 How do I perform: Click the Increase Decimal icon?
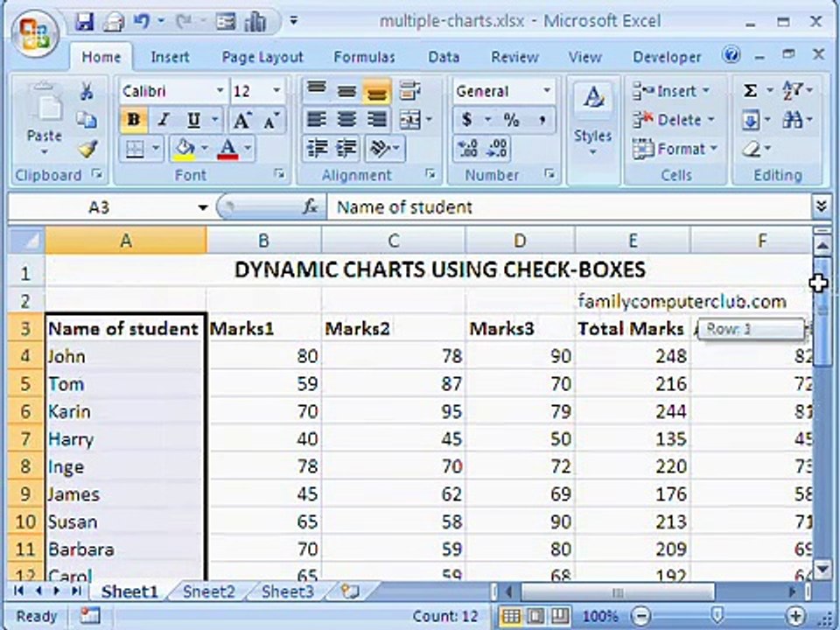pyautogui.click(x=467, y=149)
